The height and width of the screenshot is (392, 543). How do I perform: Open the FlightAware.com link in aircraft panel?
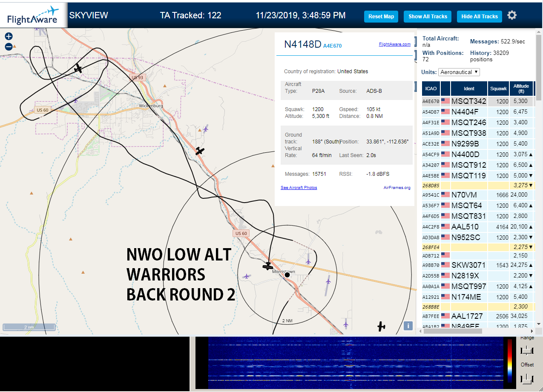[395, 44]
